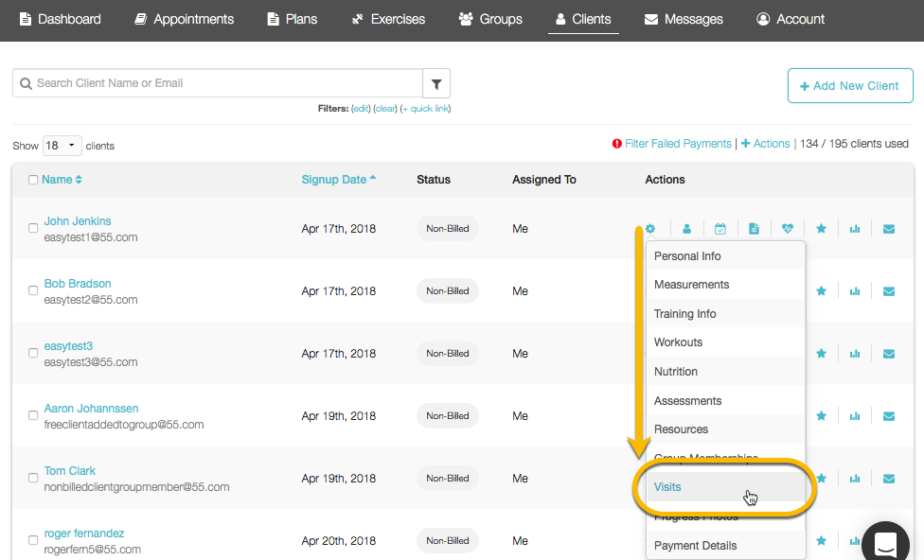The image size is (924, 560).
Task: Open the filter icon beside the search bar
Action: pyautogui.click(x=436, y=82)
